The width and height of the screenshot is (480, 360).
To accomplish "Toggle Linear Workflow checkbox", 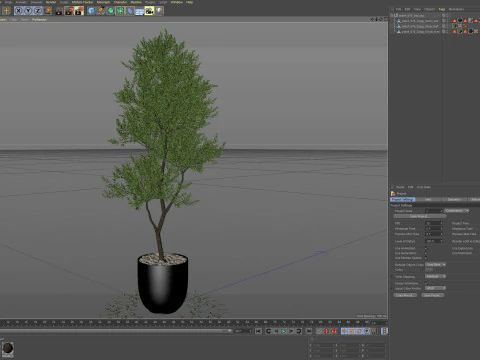I will click(x=426, y=283).
